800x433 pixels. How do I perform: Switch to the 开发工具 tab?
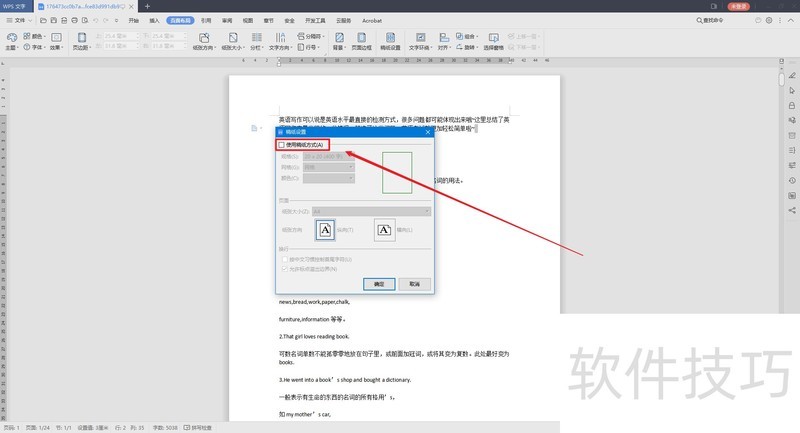[x=315, y=20]
